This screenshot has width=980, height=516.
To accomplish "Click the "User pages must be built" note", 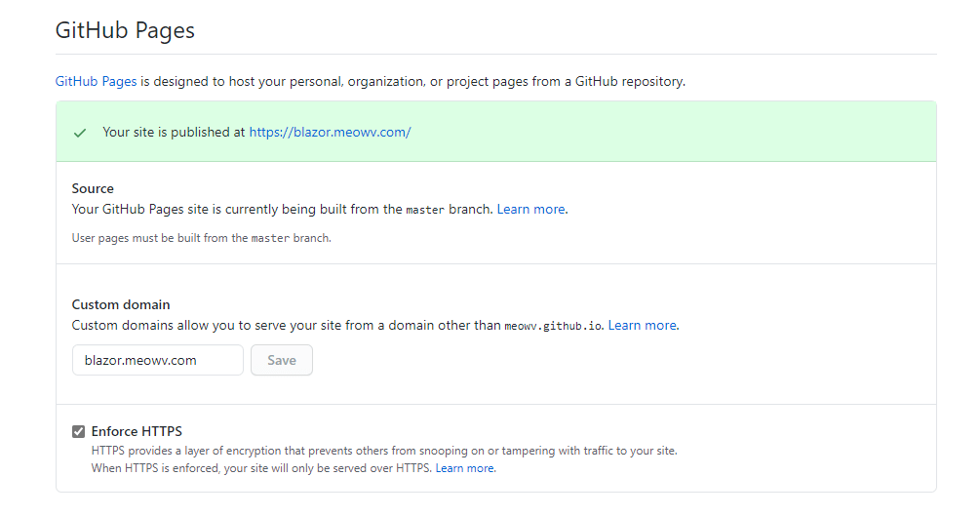I will [160, 238].
